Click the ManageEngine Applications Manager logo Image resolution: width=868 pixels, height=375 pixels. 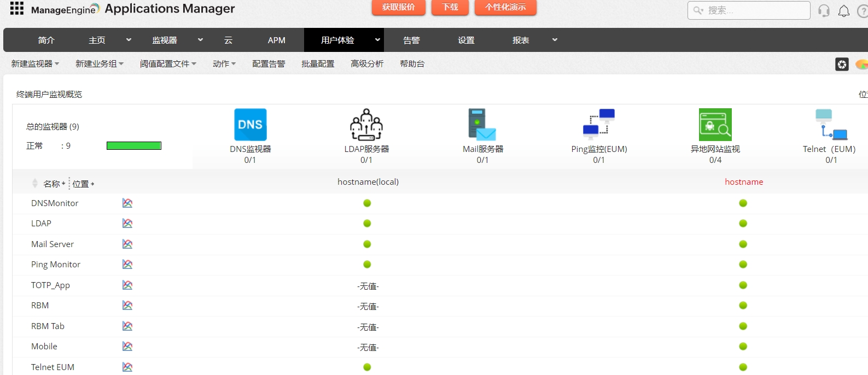coord(133,9)
